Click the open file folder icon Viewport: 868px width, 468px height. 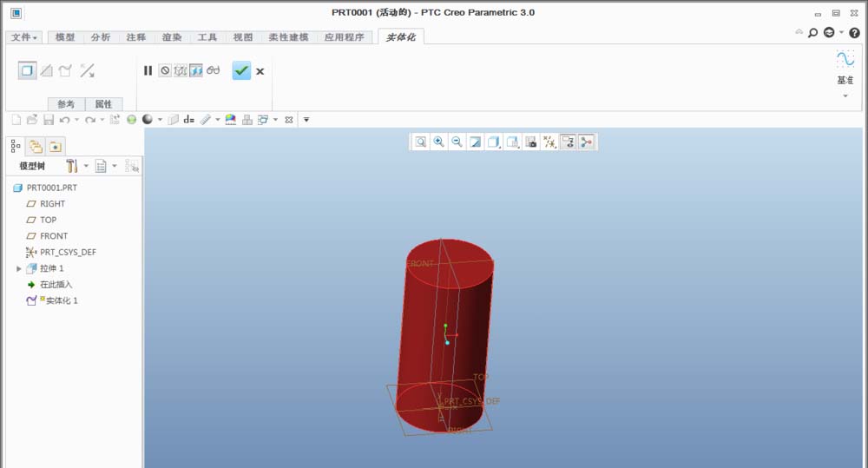coord(32,120)
